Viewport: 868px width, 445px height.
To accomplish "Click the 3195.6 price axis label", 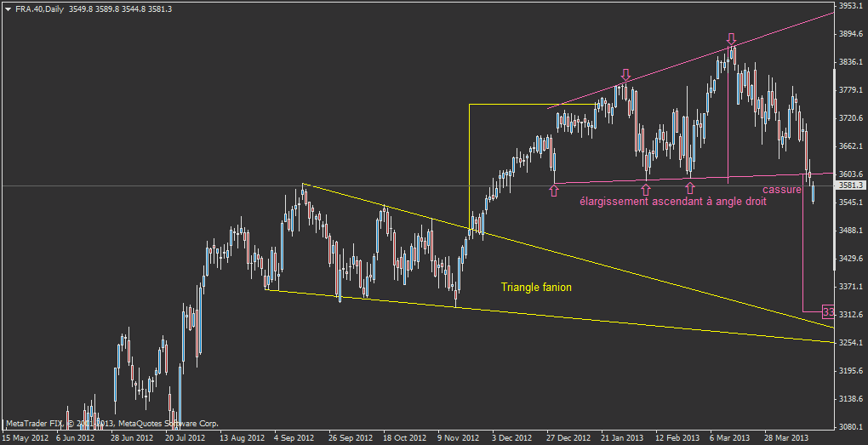I will pos(851,370).
